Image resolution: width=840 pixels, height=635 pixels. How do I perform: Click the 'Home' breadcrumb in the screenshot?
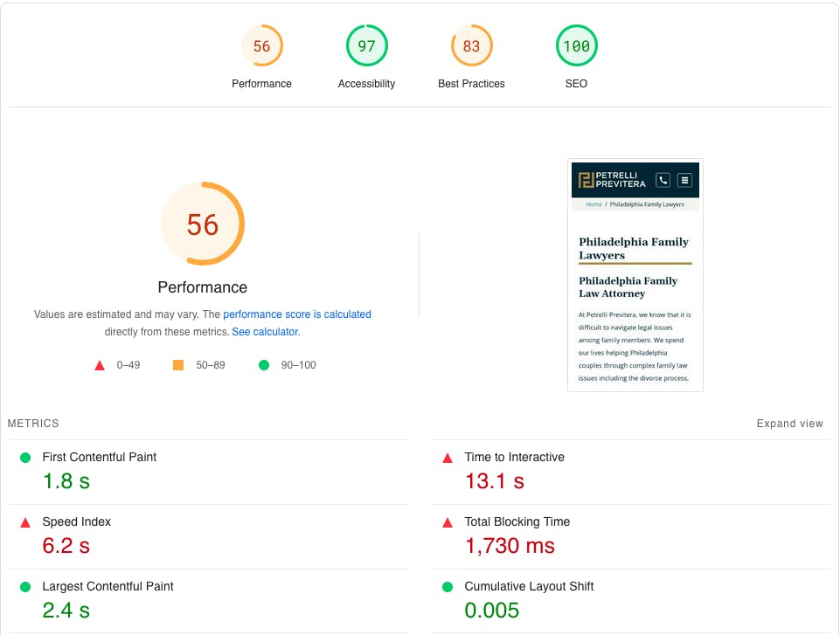click(594, 204)
